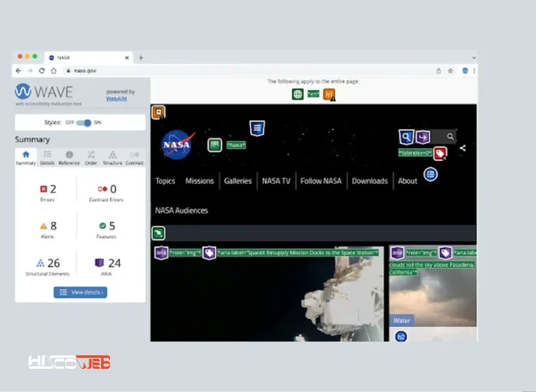This screenshot has height=392, width=536.
Task: Click the browser share page icon
Action: coord(439,71)
